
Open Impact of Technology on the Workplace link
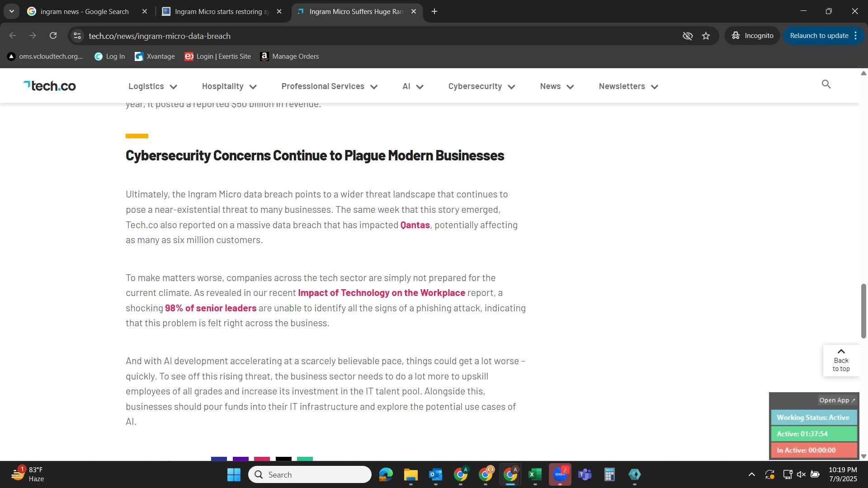click(x=382, y=293)
